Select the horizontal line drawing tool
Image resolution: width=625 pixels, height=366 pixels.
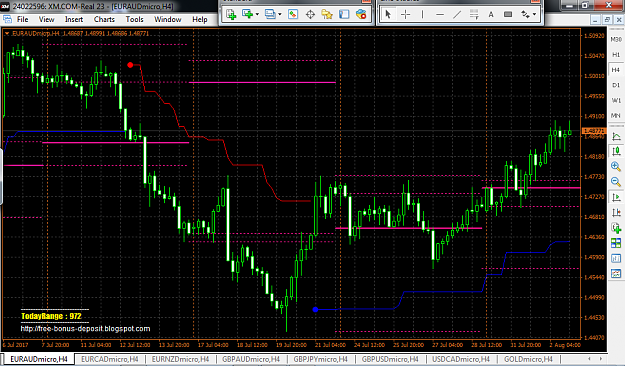coord(440,15)
